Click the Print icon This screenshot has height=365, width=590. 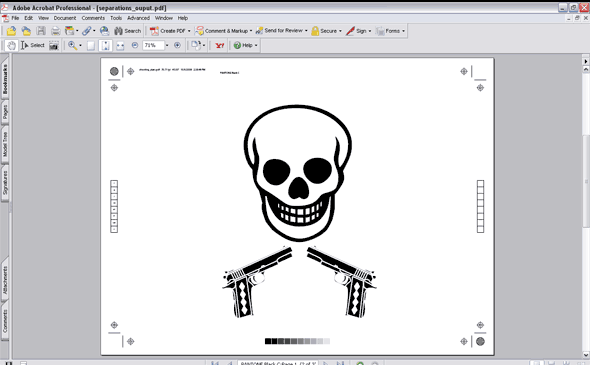point(56,31)
